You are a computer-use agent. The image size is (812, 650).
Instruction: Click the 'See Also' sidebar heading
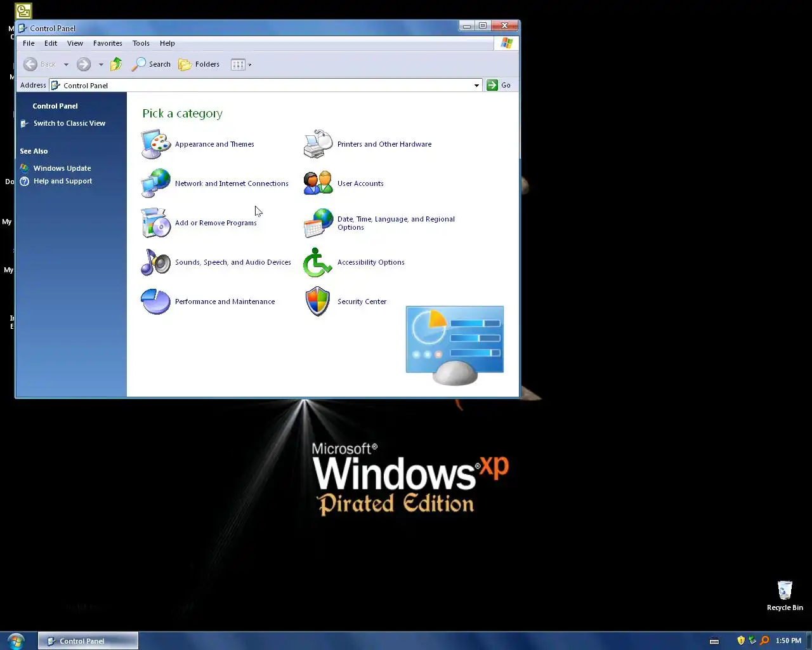(x=34, y=151)
